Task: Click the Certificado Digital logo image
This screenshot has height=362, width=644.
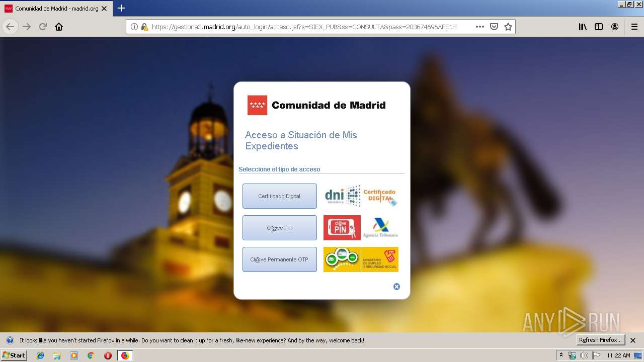Action: point(380,196)
